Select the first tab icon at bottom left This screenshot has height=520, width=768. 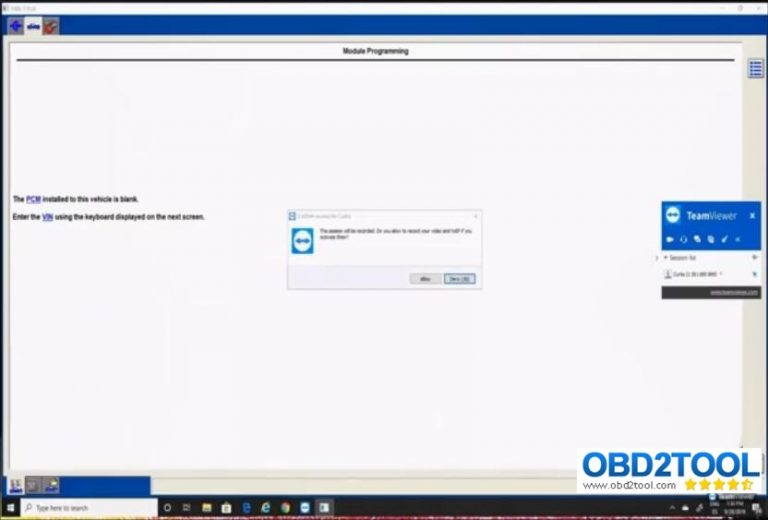(16, 485)
